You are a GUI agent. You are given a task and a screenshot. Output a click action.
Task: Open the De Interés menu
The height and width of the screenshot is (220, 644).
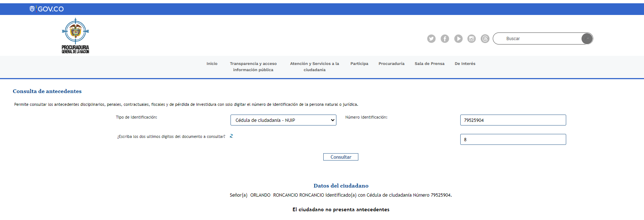[465, 64]
